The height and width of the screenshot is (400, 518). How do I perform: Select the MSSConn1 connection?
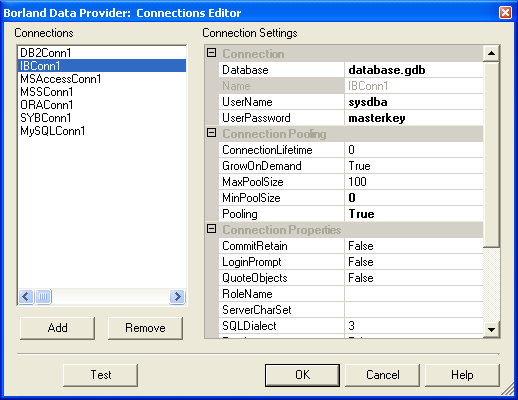(x=102, y=92)
